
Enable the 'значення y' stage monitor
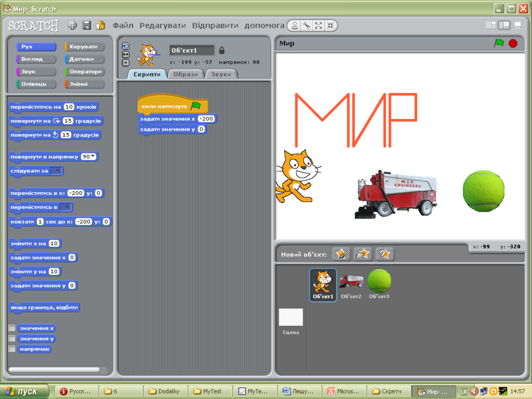[x=12, y=338]
